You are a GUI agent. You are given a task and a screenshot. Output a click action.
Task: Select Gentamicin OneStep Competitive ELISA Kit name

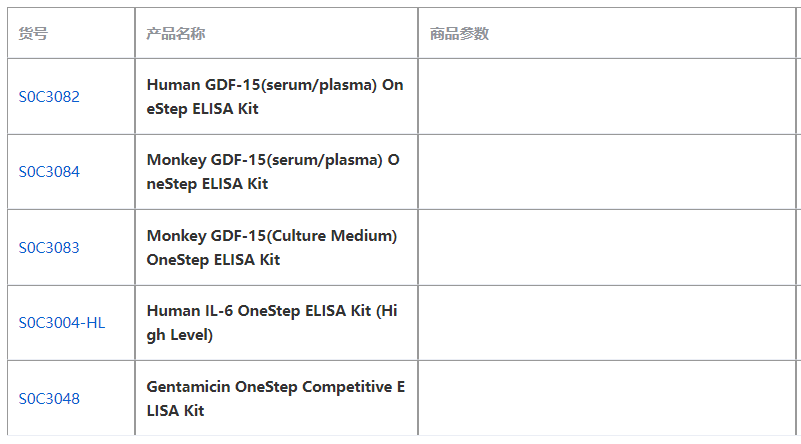click(275, 399)
